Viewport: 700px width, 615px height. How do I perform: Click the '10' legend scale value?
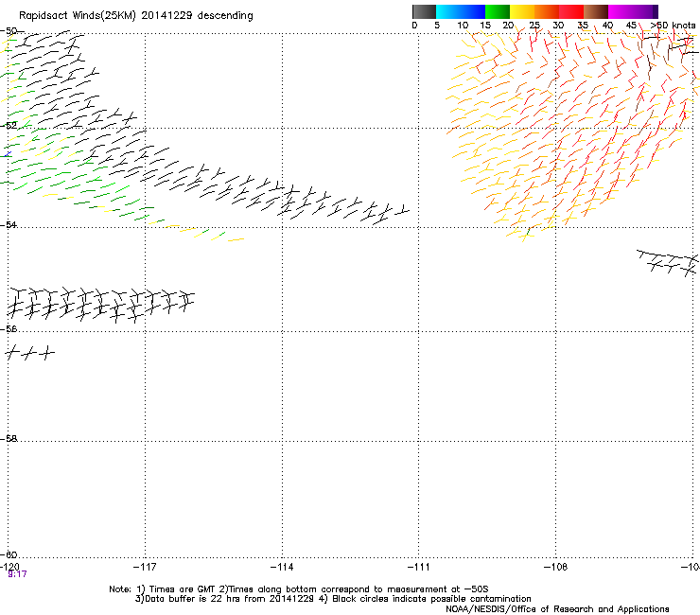click(463, 26)
